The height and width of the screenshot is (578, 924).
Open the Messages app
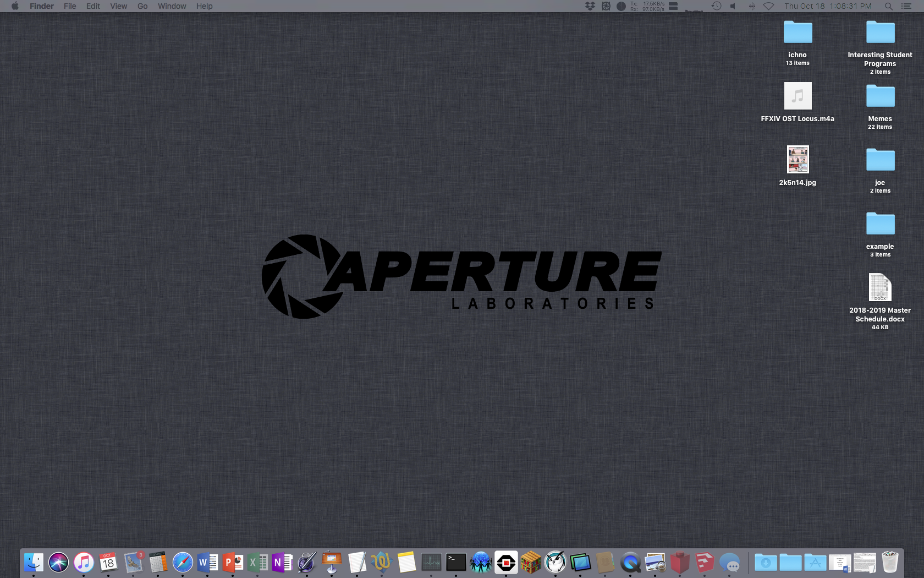(730, 563)
